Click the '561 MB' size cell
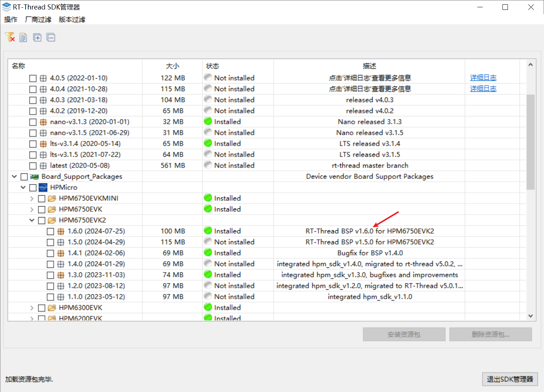 pyautogui.click(x=173, y=165)
